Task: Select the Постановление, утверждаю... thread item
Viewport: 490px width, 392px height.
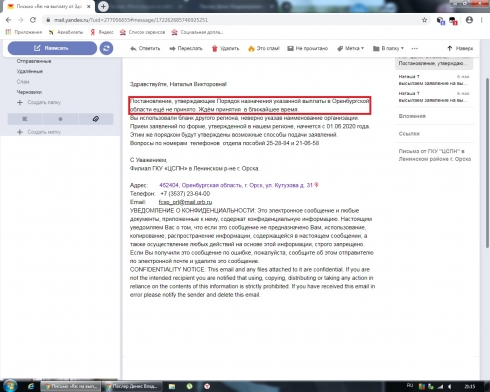Action: point(434,63)
